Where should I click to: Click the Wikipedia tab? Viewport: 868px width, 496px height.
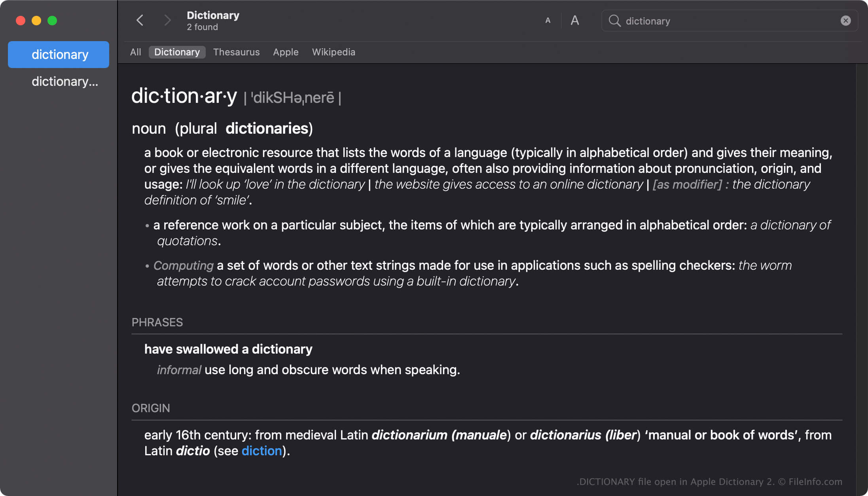(x=333, y=52)
